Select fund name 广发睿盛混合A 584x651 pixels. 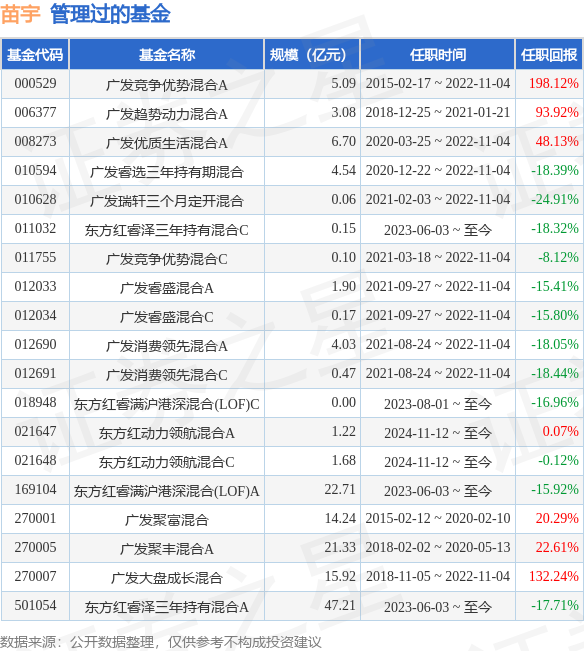pyautogui.click(x=166, y=289)
